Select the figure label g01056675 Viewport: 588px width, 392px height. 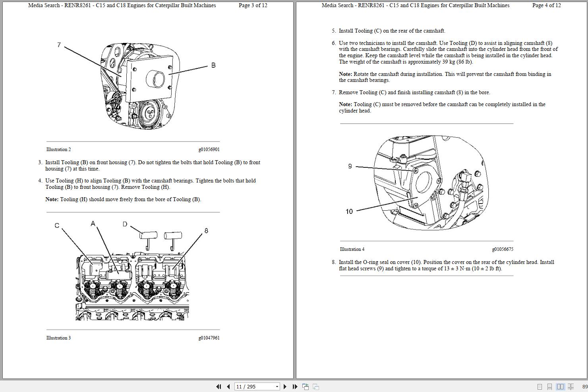503,249
